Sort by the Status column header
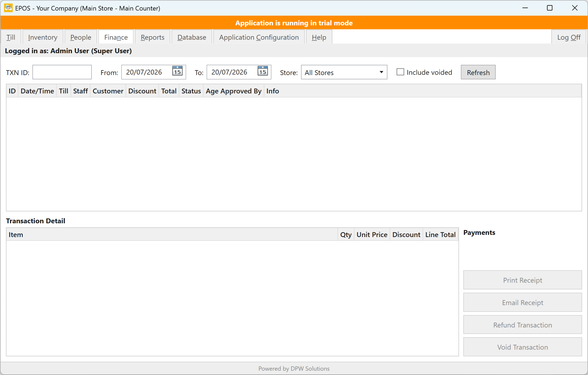This screenshot has width=588, height=375. (191, 91)
